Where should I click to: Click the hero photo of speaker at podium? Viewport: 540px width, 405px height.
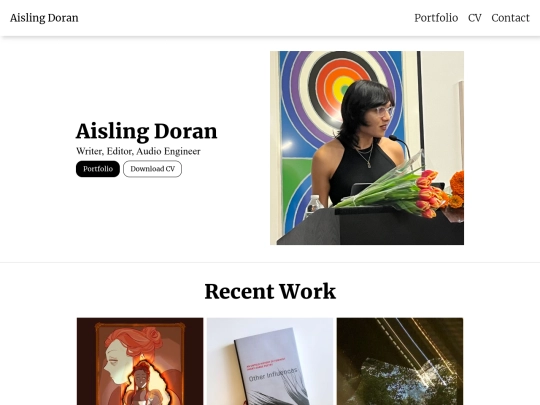click(x=367, y=148)
